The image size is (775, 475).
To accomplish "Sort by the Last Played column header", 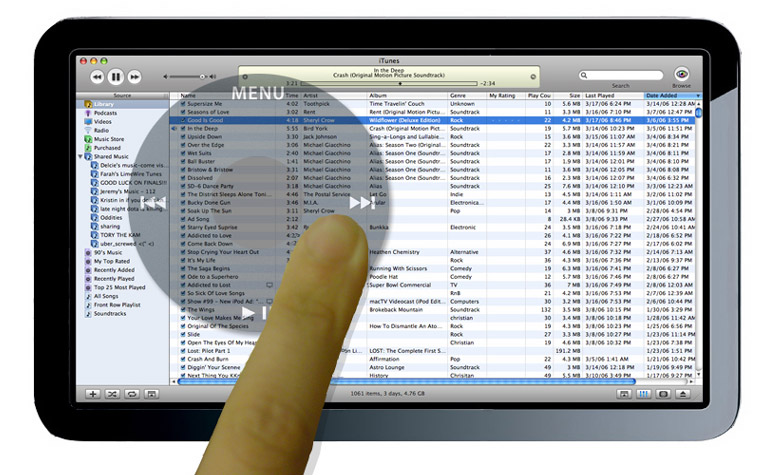I will (x=613, y=95).
